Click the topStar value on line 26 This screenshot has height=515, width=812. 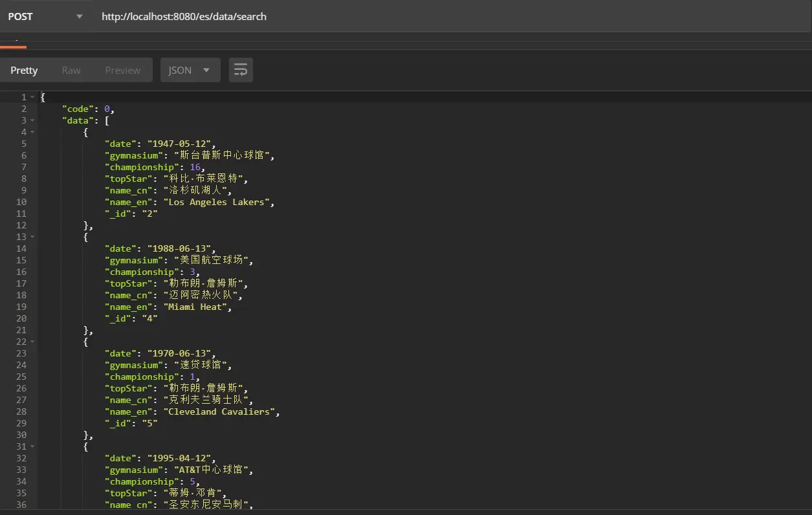tap(203, 388)
